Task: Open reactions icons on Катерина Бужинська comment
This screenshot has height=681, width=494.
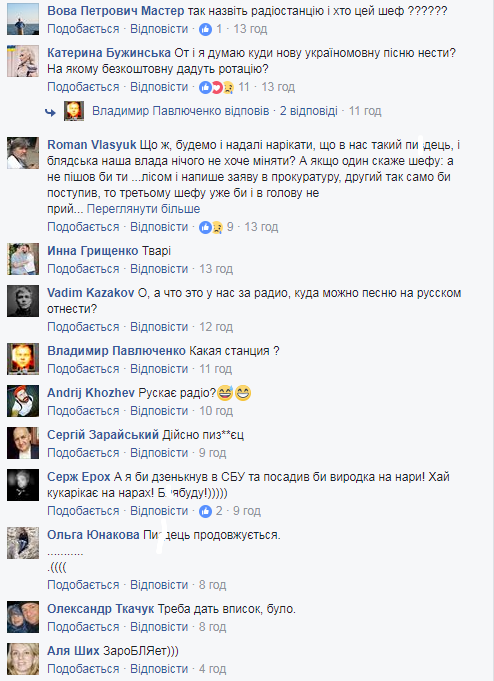Action: (x=216, y=87)
